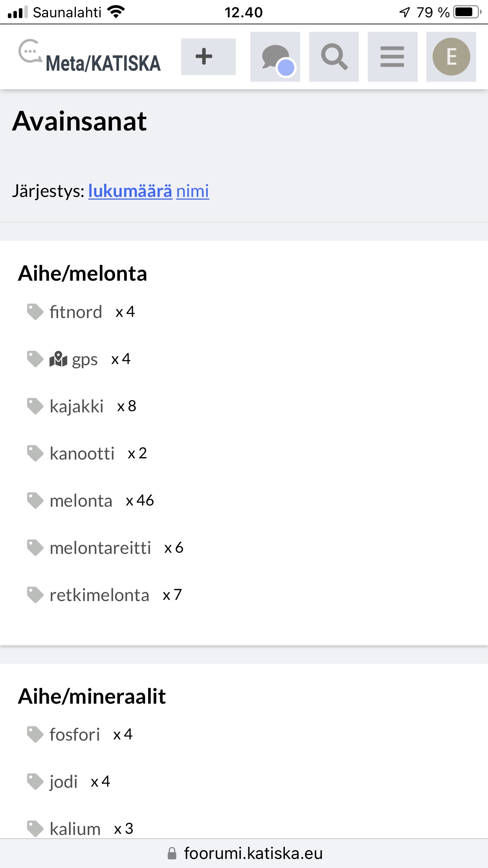Tap the plus icon to create new post
Screen dimensions: 488x868
(208, 57)
